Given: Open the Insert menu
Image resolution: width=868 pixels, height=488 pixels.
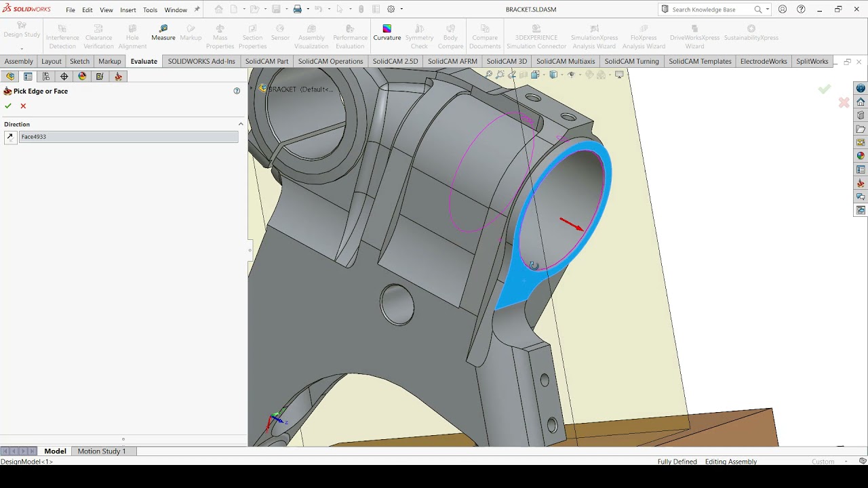Looking at the screenshot, I should [x=128, y=10].
